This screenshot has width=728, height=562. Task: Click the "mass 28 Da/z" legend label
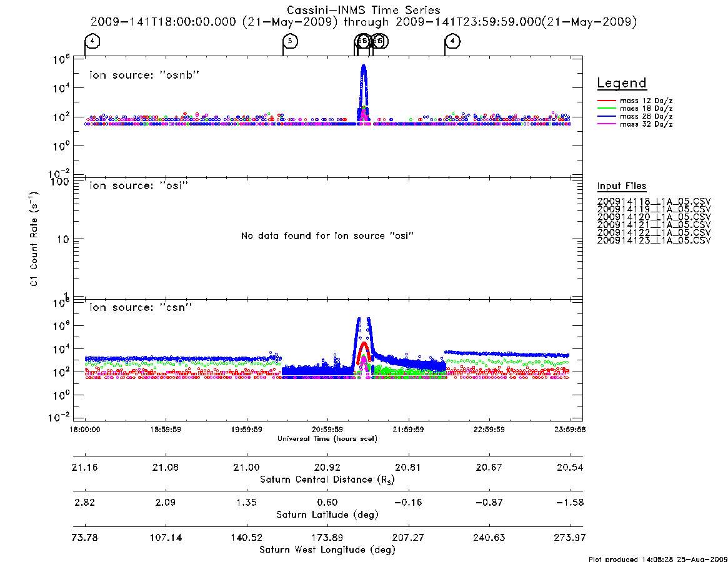[x=646, y=117]
